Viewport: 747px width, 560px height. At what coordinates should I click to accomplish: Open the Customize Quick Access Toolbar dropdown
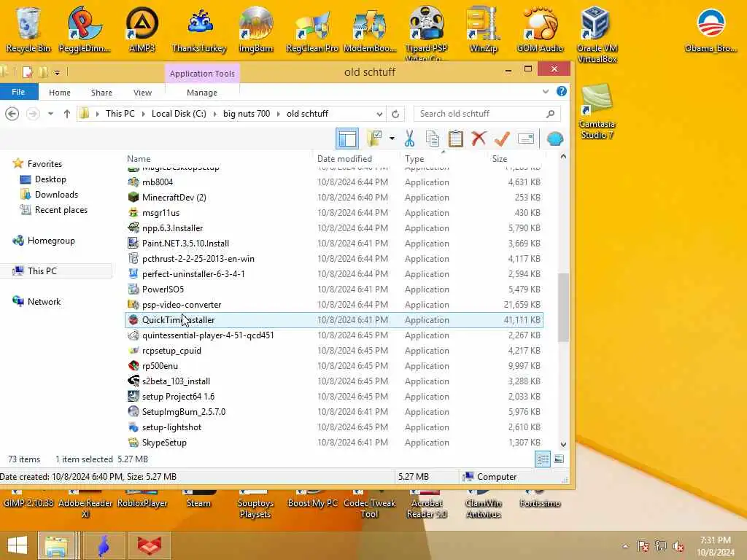[x=57, y=72]
